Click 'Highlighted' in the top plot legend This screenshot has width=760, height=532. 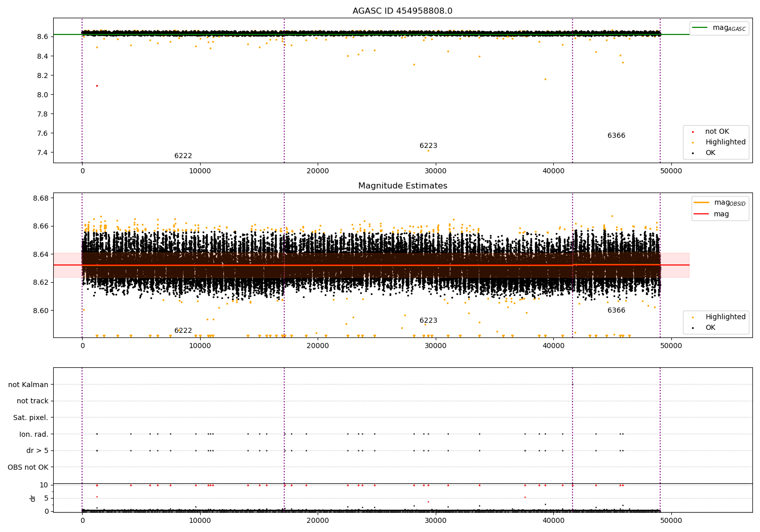[726, 142]
